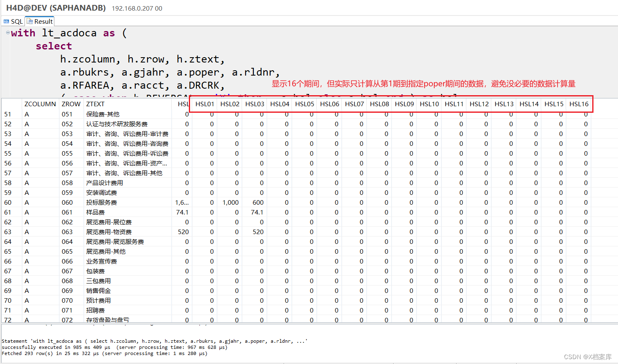Select the HSL10 column header
Image resolution: width=618 pixels, height=364 pixels.
coord(429,104)
